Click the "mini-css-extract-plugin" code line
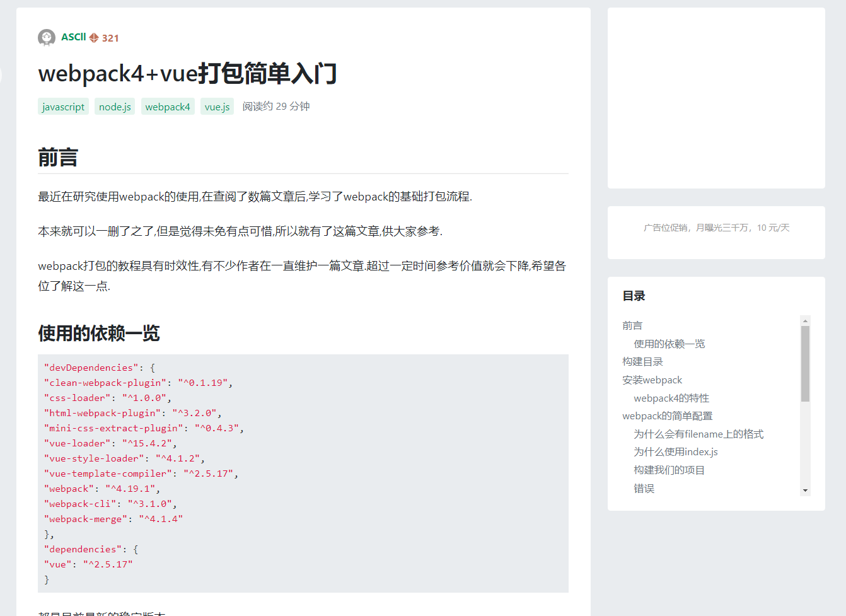This screenshot has width=846, height=616. tap(144, 428)
